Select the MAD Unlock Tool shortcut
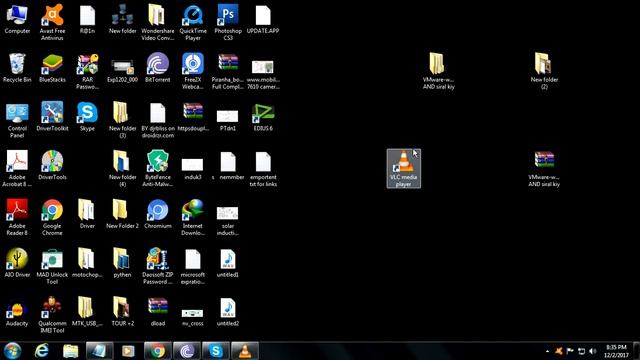 pyautogui.click(x=52, y=266)
